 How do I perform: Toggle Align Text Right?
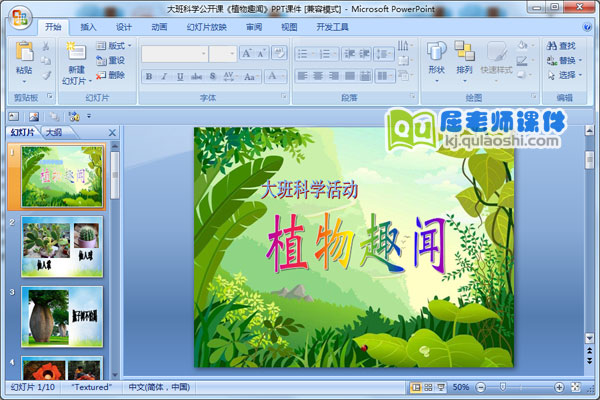click(x=334, y=76)
